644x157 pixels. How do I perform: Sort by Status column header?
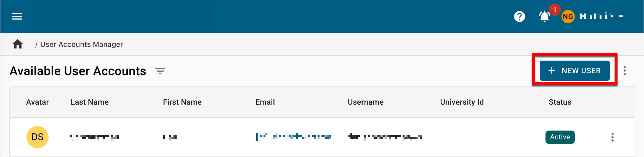(x=560, y=102)
